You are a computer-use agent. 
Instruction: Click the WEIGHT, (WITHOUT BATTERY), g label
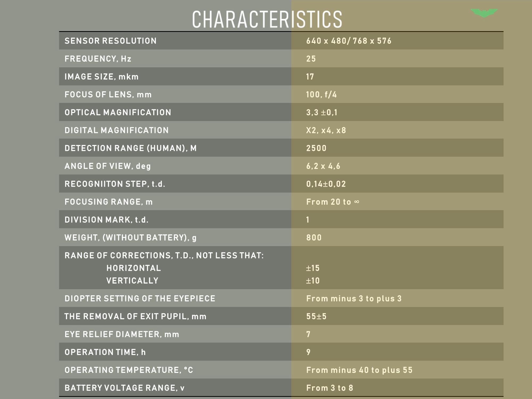coord(131,237)
